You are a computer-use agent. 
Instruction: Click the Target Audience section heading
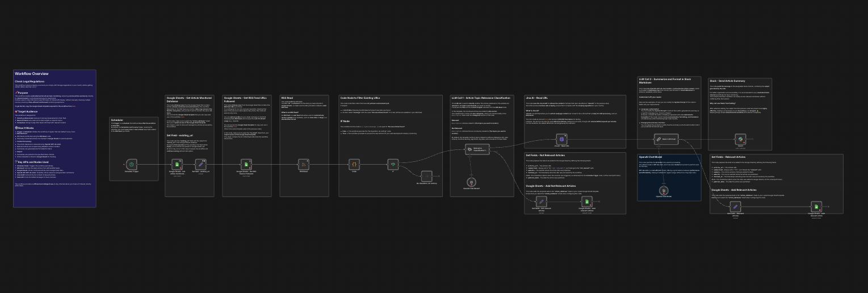click(x=27, y=112)
